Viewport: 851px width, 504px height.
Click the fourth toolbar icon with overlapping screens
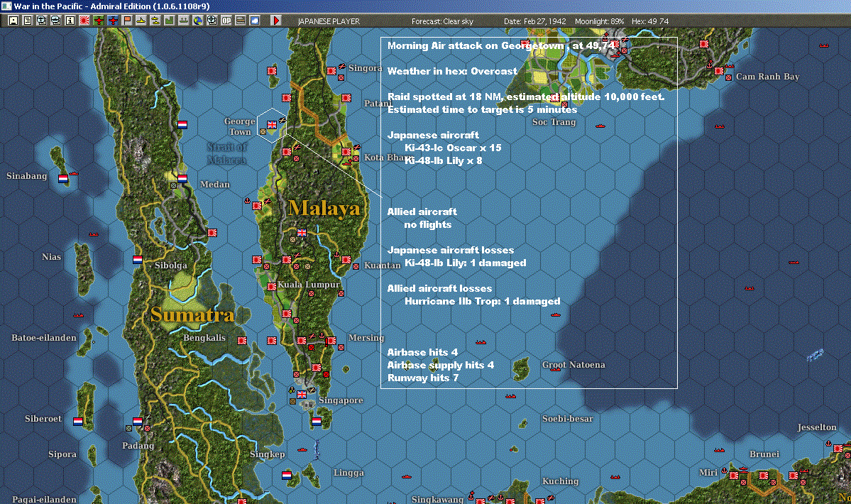tap(56, 21)
